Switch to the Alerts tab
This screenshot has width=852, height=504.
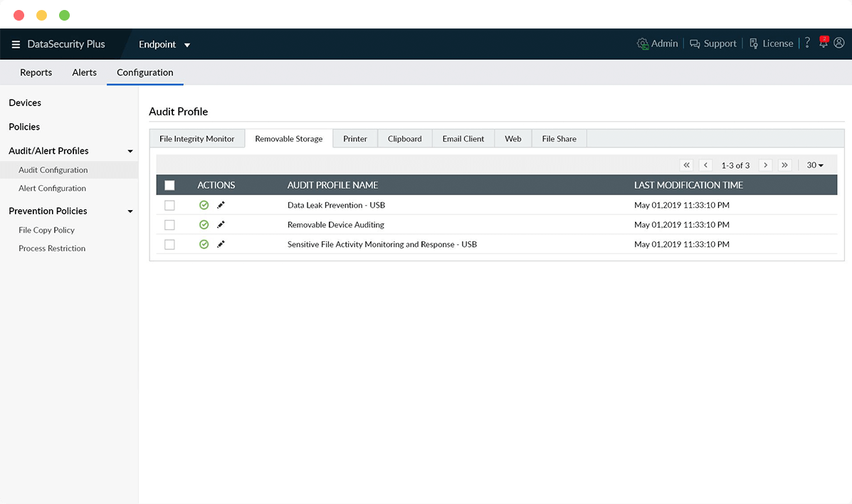(84, 73)
